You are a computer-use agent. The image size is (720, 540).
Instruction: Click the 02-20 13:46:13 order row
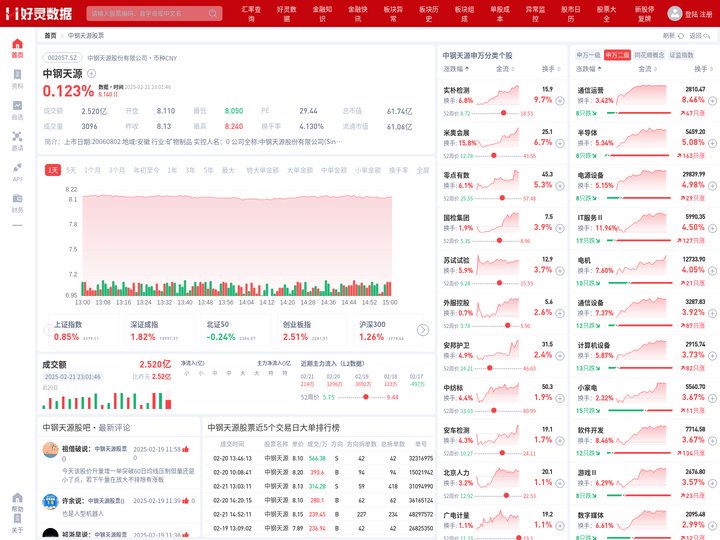pyautogui.click(x=319, y=458)
